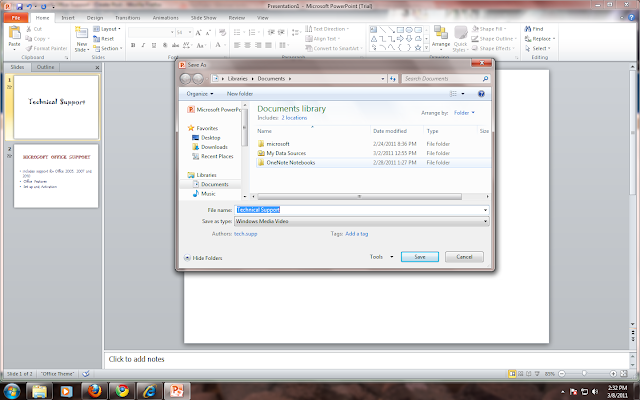Screen dimensions: 640x400
Task: Click the Help icon in Save As dialog
Action: [481, 94]
